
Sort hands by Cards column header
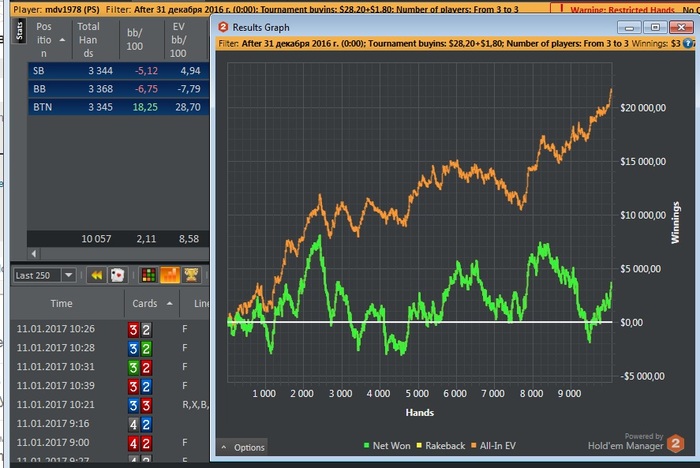click(x=152, y=304)
